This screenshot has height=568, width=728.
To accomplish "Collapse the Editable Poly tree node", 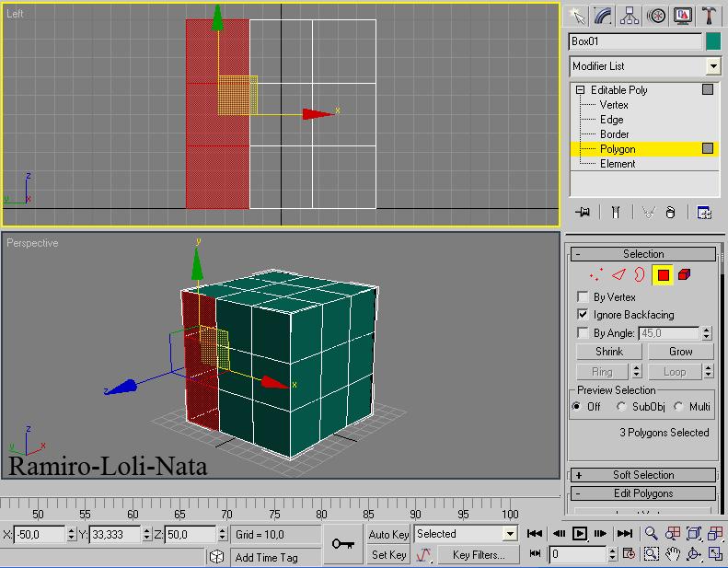I will point(581,89).
